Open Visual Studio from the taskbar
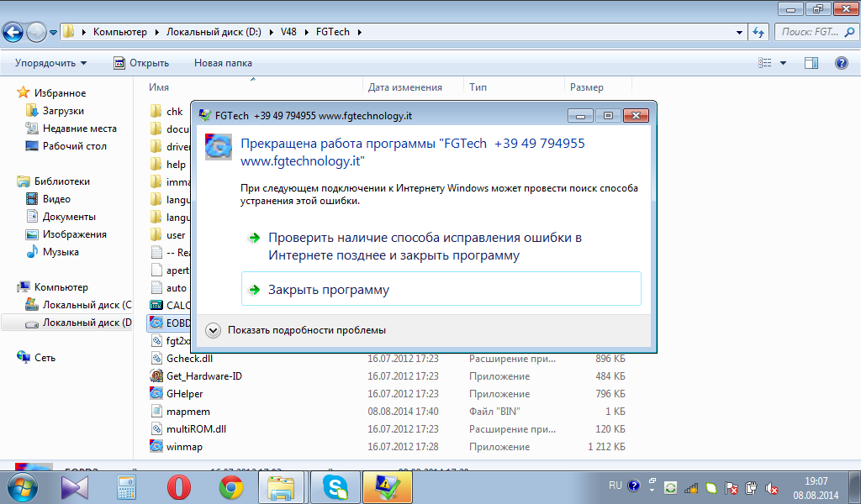This screenshot has width=861, height=504. pos(75,487)
